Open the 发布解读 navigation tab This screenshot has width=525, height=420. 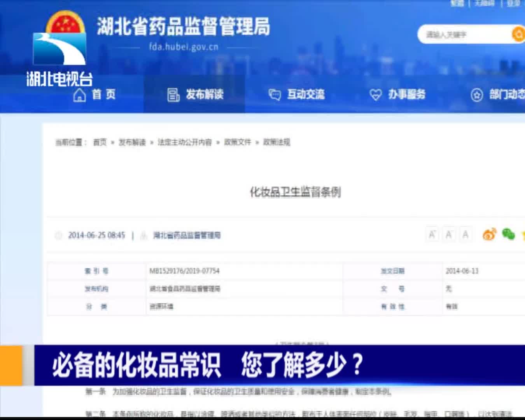[196, 94]
